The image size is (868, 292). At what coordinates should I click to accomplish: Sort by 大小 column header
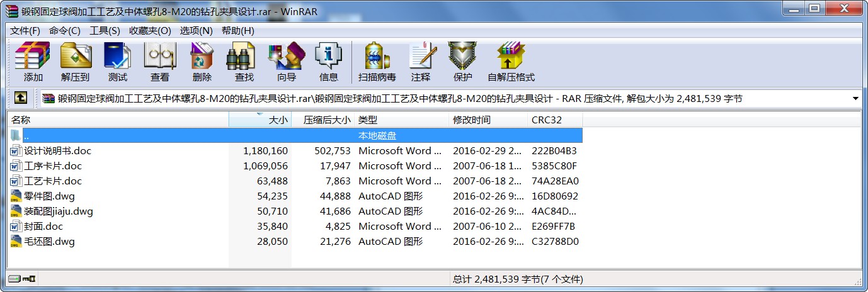[260, 120]
